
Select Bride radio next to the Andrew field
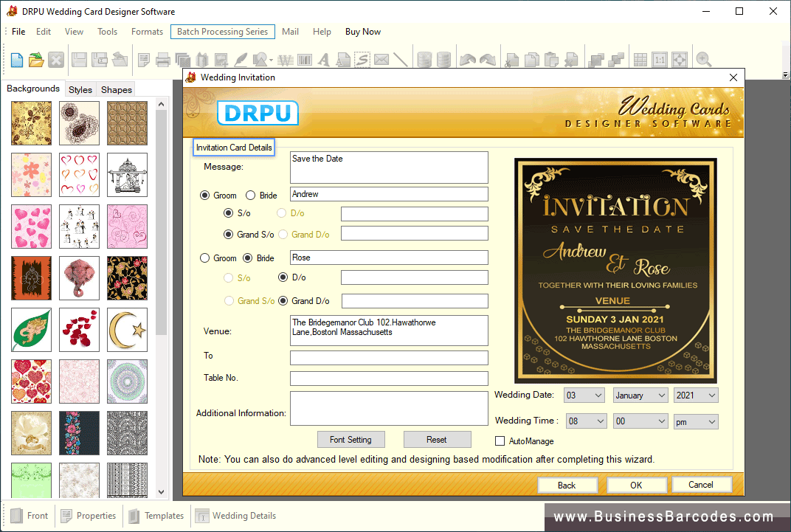point(250,195)
